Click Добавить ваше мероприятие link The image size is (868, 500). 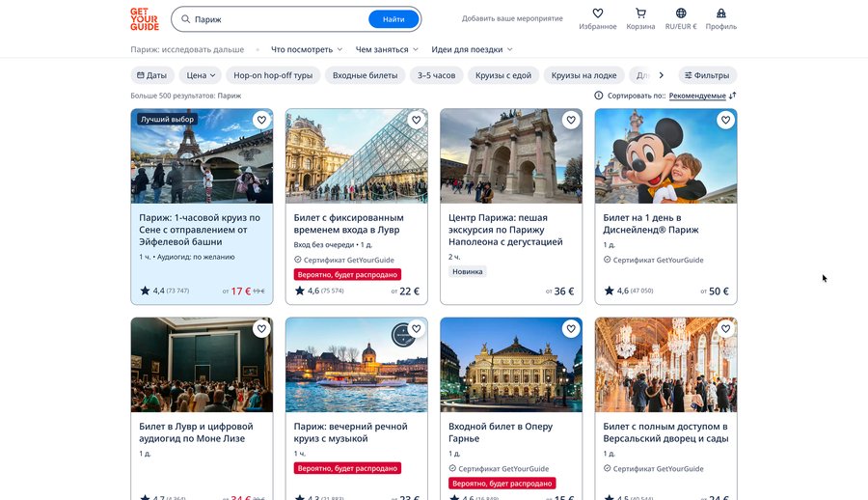point(512,18)
